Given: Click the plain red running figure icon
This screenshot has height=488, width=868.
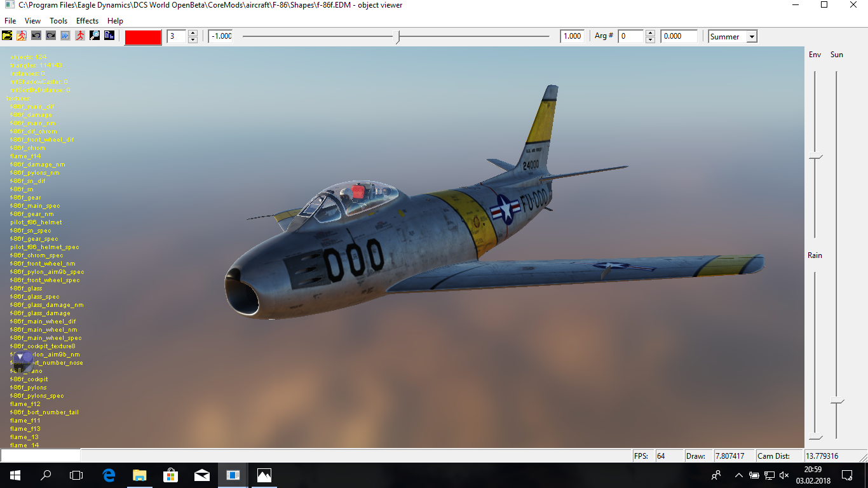Looking at the screenshot, I should point(80,36).
